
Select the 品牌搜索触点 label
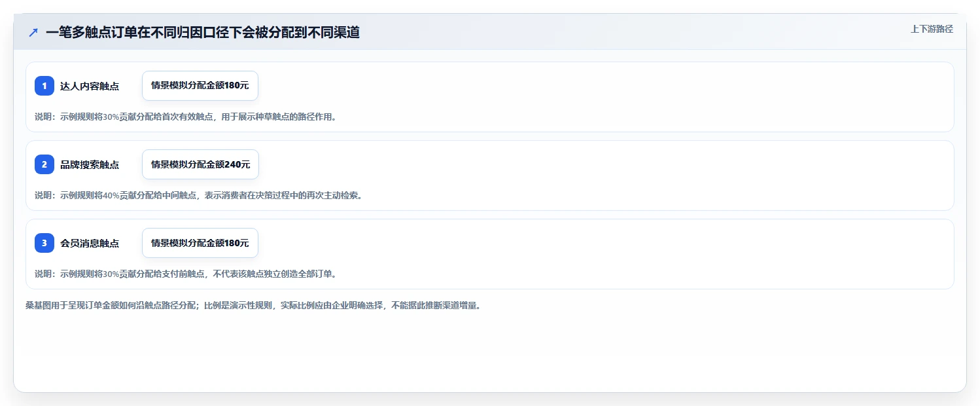90,164
